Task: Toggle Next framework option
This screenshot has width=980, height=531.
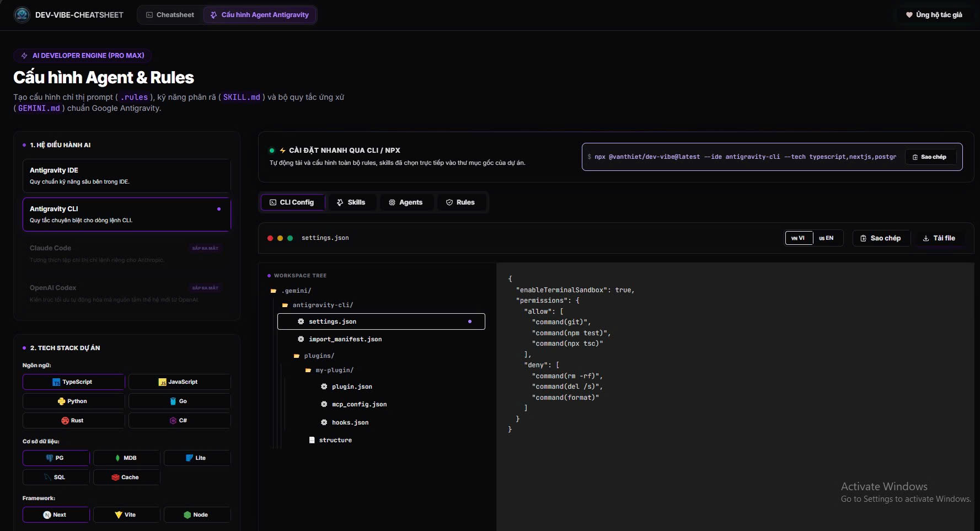Action: [56, 515]
